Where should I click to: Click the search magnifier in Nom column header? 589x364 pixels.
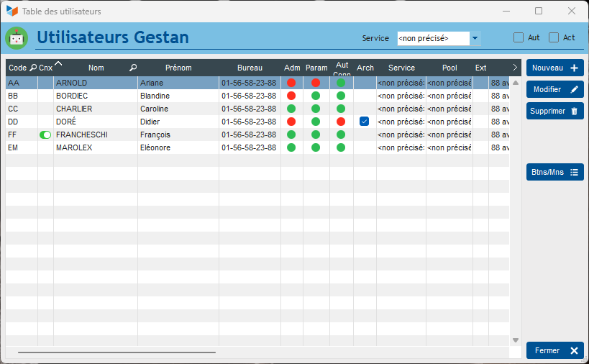133,68
